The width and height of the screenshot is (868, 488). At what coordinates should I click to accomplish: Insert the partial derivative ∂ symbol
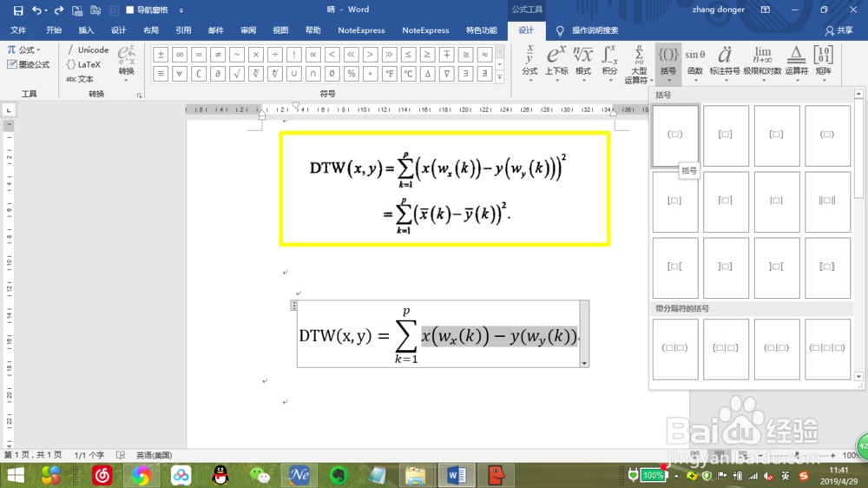[x=218, y=73]
